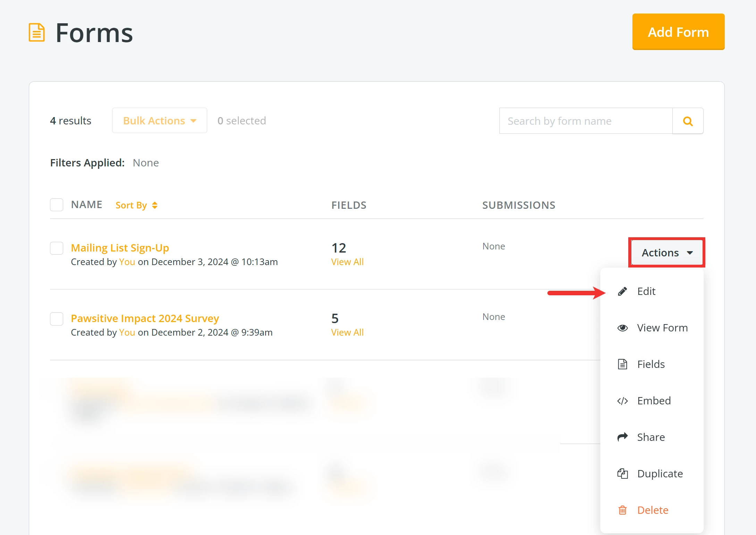Toggle the Sort By control
Viewport: 756px width, 535px height.
[x=136, y=205]
